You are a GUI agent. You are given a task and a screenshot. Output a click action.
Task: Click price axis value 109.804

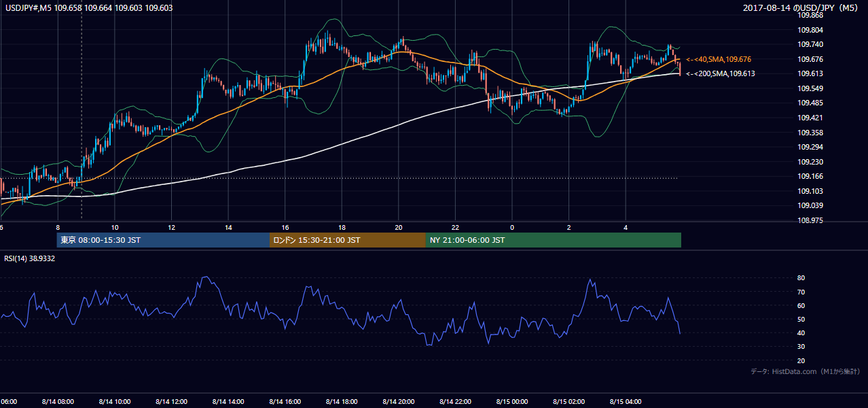810,30
